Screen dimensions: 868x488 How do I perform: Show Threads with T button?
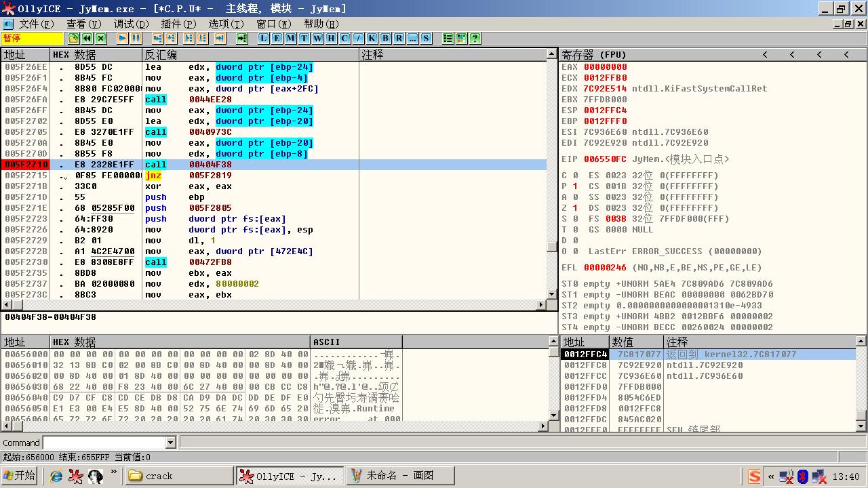coord(304,39)
